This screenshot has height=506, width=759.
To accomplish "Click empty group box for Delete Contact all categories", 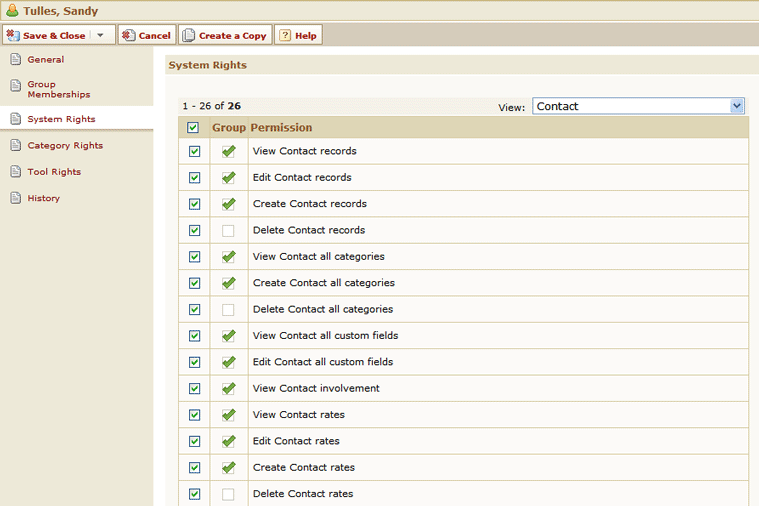I will (228, 309).
